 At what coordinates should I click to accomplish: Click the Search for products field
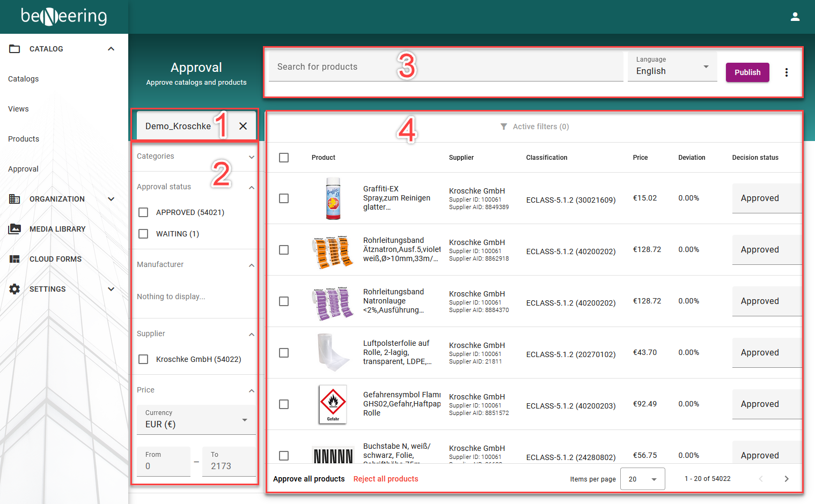[x=446, y=66]
